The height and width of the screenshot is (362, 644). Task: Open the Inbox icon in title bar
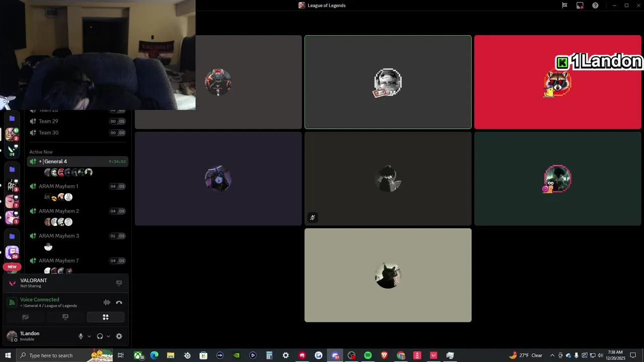[x=580, y=6]
